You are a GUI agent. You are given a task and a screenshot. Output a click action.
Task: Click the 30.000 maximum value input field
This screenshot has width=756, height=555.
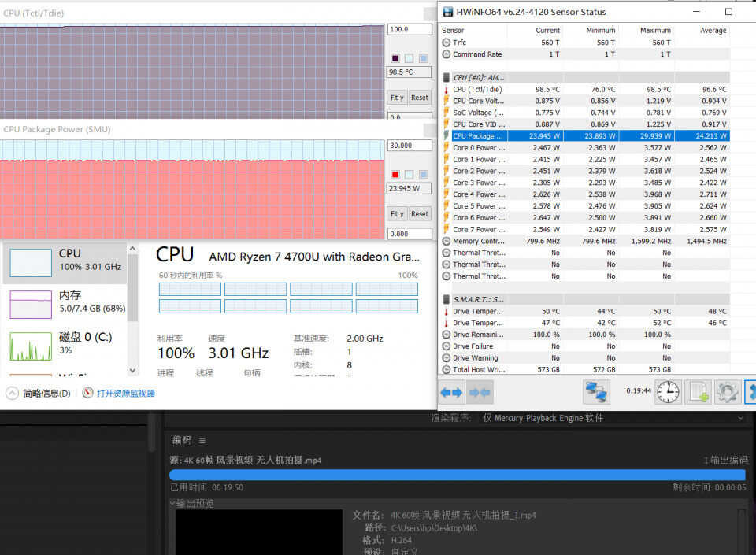[409, 146]
